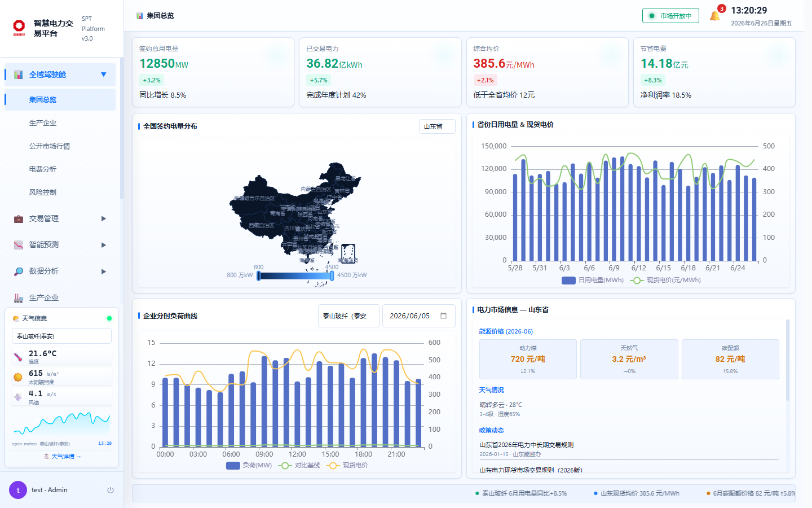Open 电费分析 menu item

click(60, 169)
